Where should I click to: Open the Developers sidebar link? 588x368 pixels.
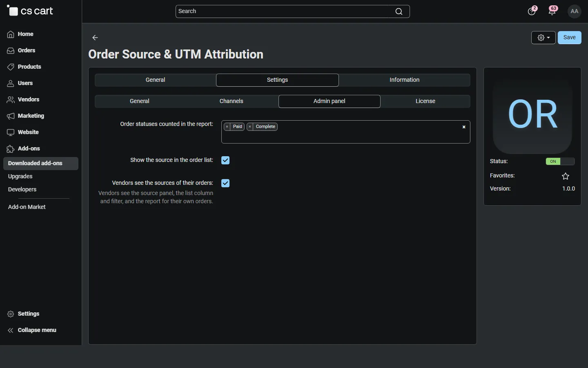pos(22,190)
